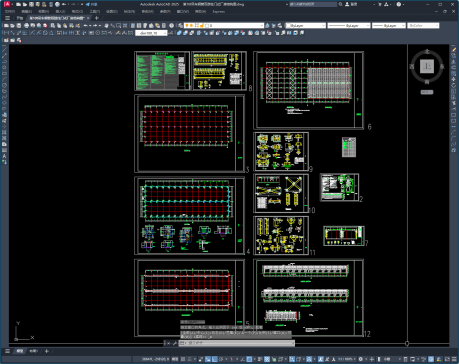
Task: Switch to the Start file tab
Action: coord(20,18)
